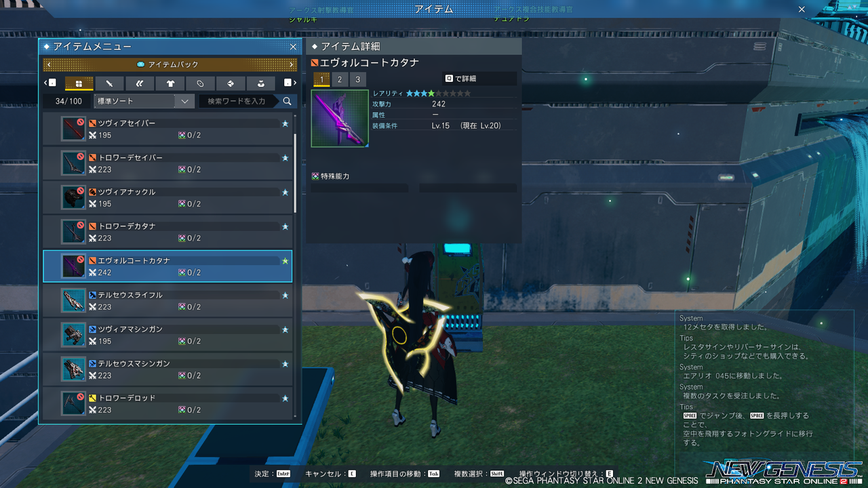Select the トロワーデセイバー weapon thumbnail
Image resolution: width=868 pixels, height=488 pixels.
(x=73, y=163)
